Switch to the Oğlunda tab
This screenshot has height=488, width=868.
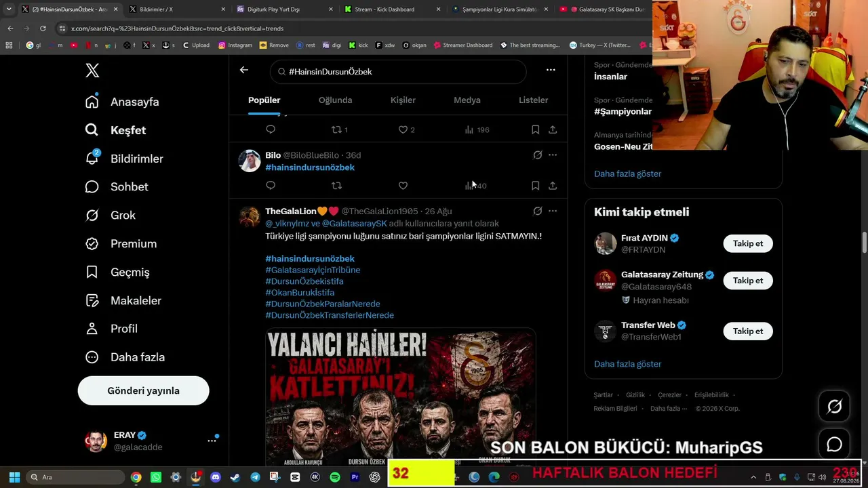(x=335, y=100)
